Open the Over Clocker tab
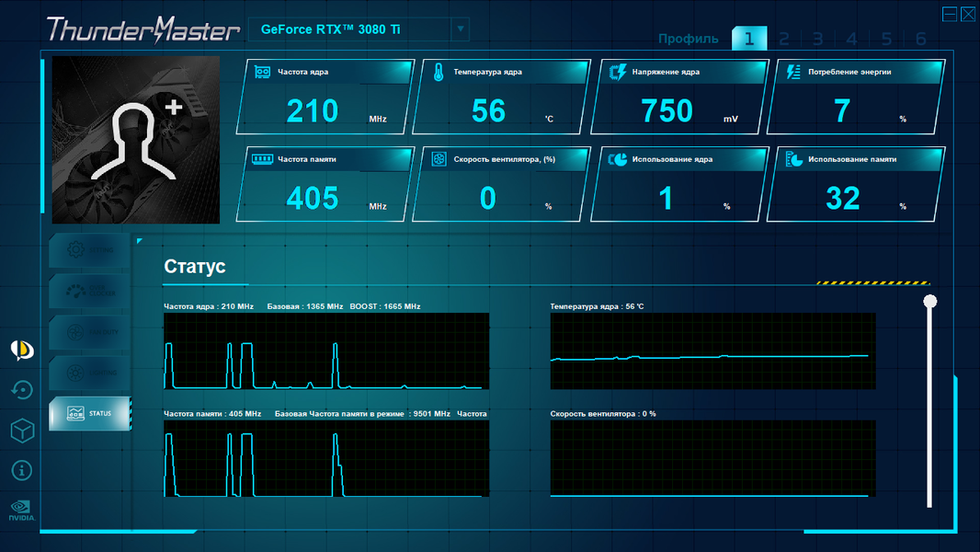 tap(89, 291)
